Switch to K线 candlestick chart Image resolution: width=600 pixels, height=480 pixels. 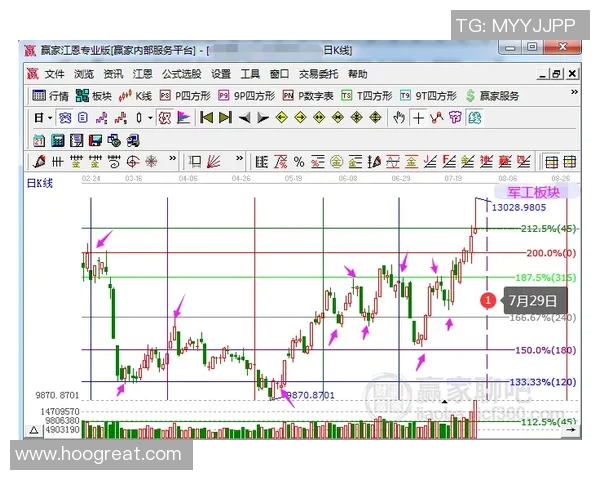coord(136,96)
